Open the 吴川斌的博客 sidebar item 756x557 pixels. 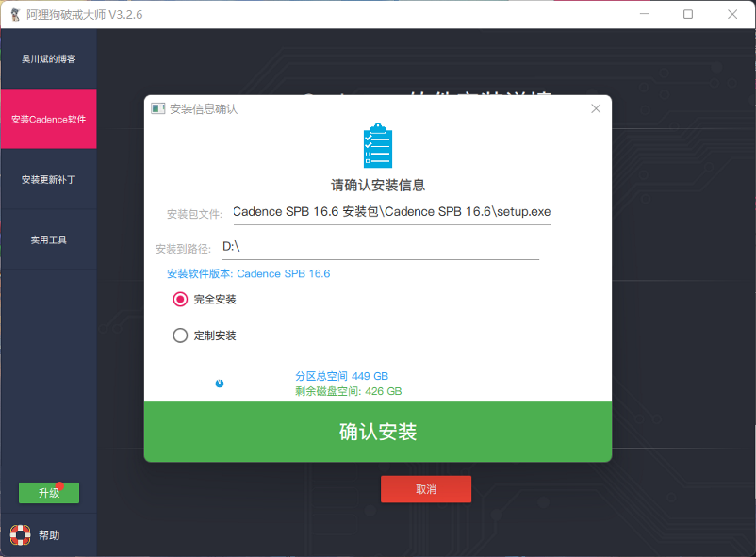[x=49, y=58]
